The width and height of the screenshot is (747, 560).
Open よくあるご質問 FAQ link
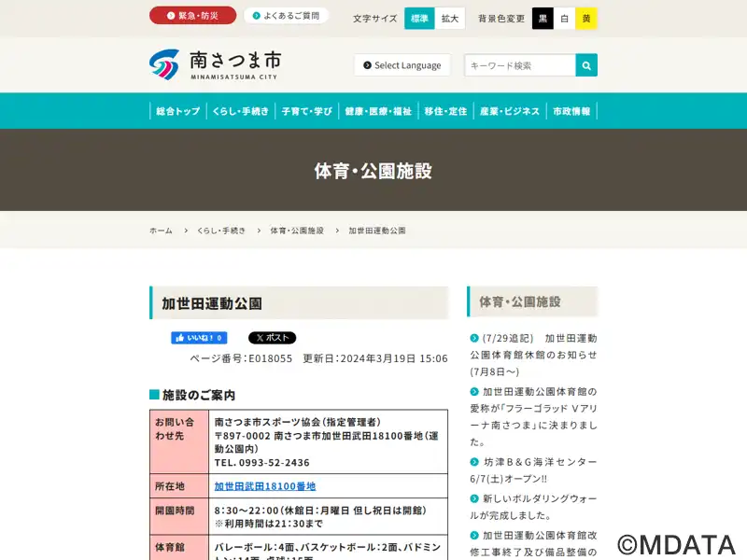click(286, 15)
